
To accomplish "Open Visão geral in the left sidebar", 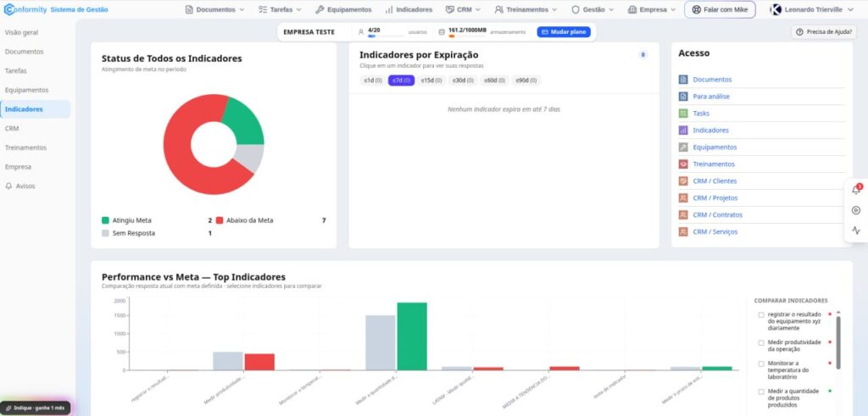I will coord(21,33).
